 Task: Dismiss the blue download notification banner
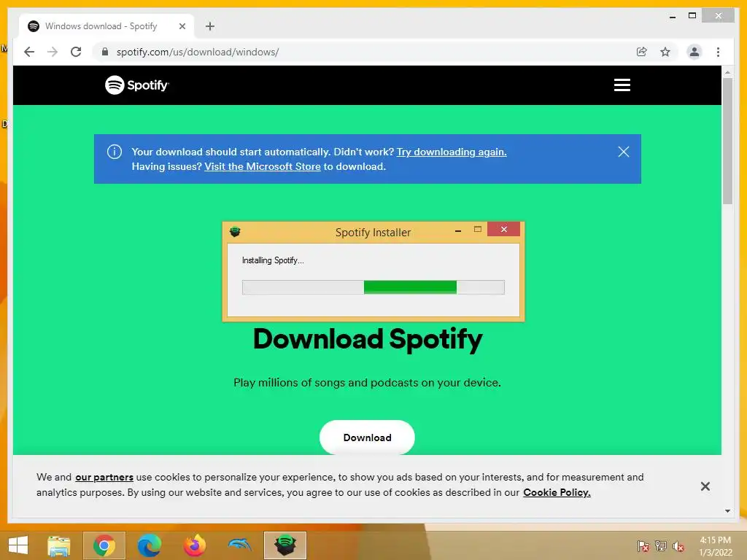[623, 152]
